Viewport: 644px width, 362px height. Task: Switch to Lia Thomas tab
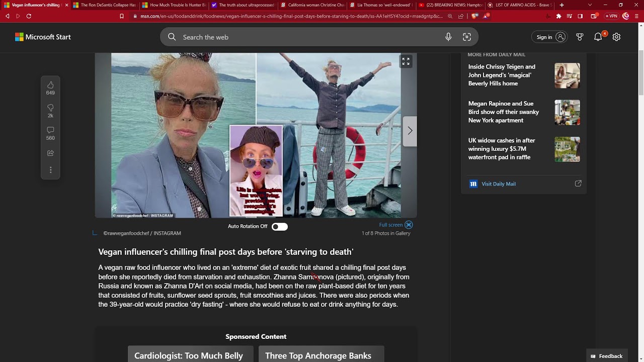pyautogui.click(x=381, y=5)
